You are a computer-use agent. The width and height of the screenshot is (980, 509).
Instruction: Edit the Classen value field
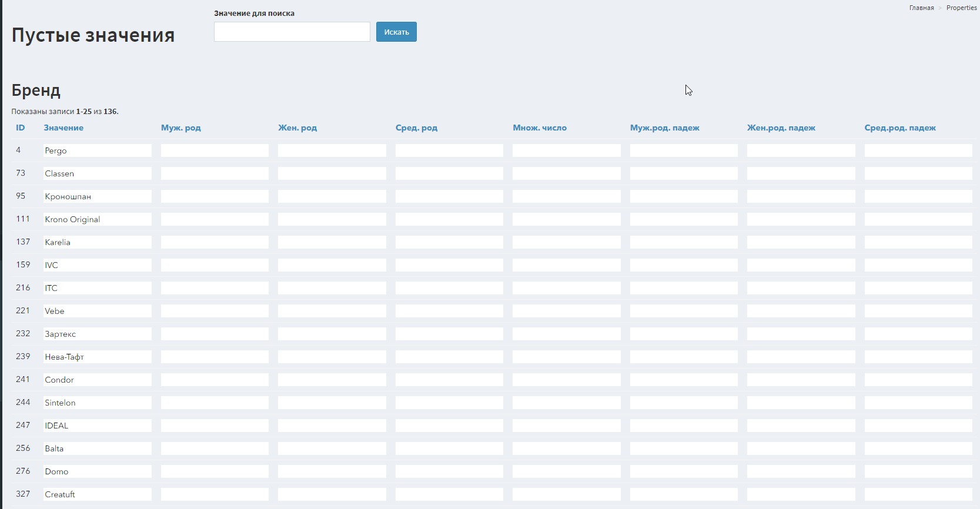click(x=98, y=173)
